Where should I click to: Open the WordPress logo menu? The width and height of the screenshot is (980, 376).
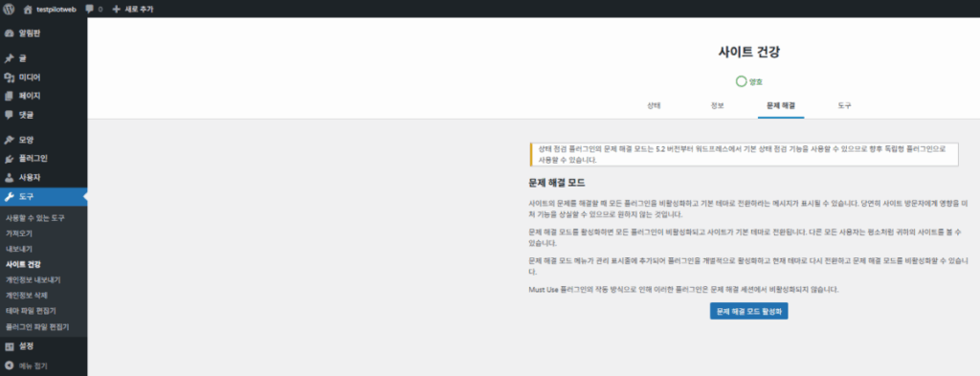pyautogui.click(x=9, y=10)
